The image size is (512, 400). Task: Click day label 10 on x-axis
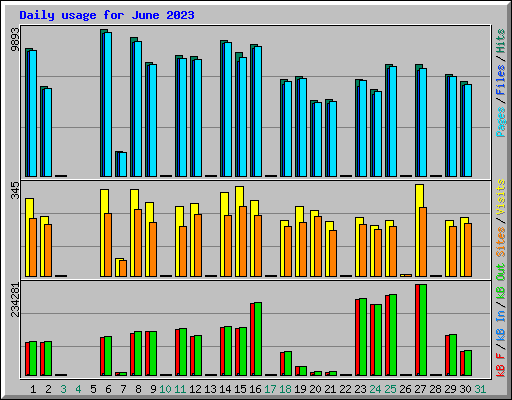pos(165,389)
